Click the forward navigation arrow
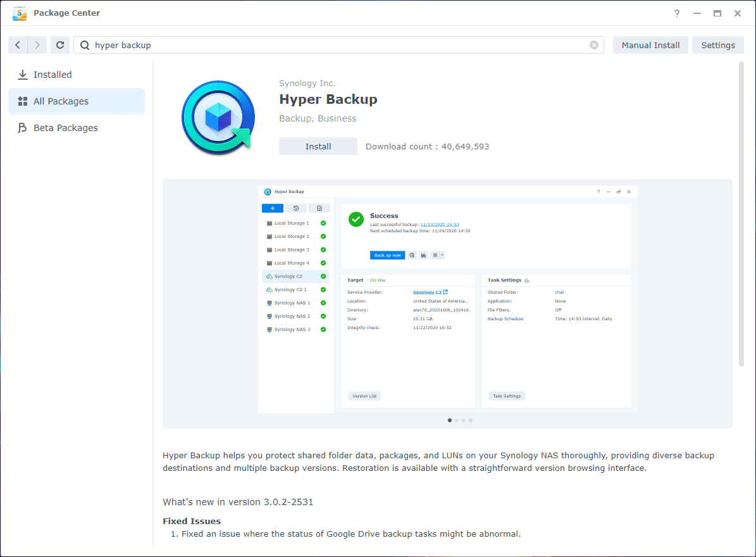This screenshot has height=557, width=756. click(38, 45)
